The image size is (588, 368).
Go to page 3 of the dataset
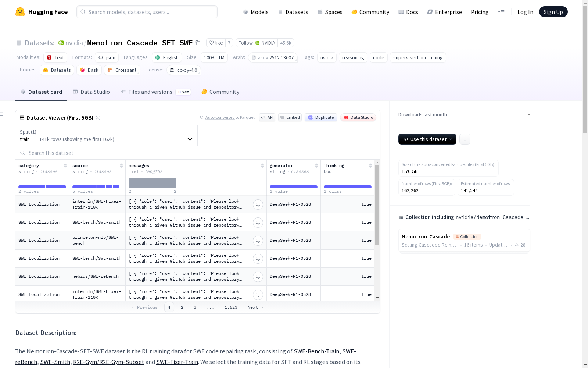(195, 308)
